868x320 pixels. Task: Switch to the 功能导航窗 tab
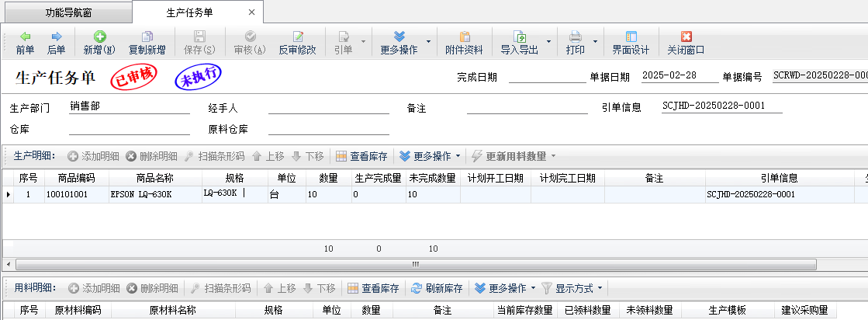click(66, 12)
